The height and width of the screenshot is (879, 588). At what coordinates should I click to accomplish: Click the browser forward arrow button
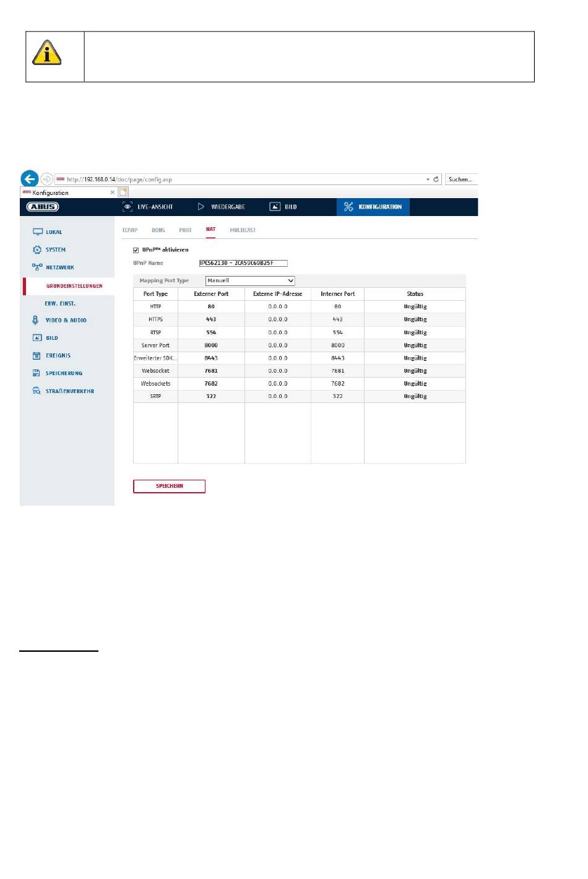(x=46, y=179)
